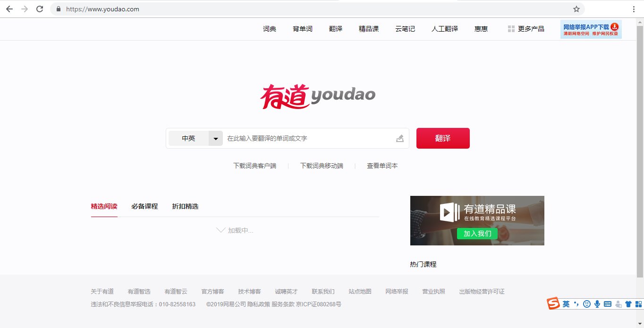Toggle Chinese/English with the 英 tray icon

(566, 303)
